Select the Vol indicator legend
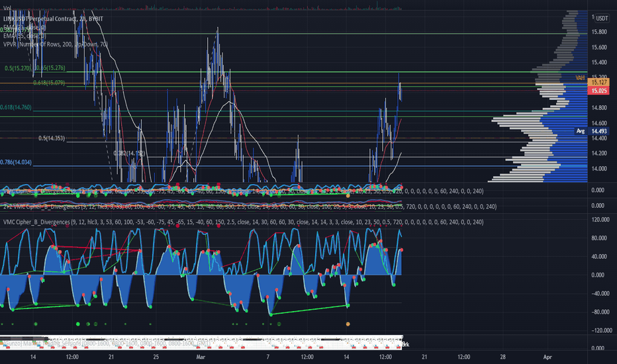 click(7, 8)
